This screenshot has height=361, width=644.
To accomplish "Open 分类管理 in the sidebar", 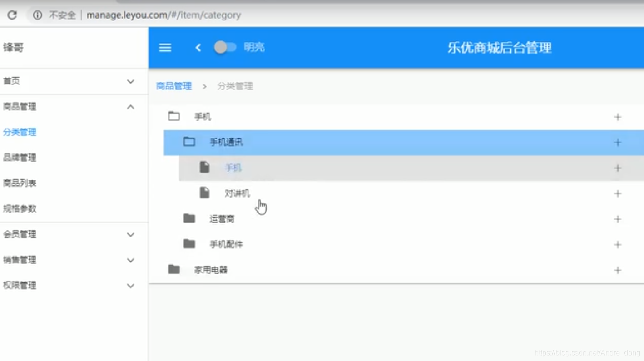I will tap(20, 132).
